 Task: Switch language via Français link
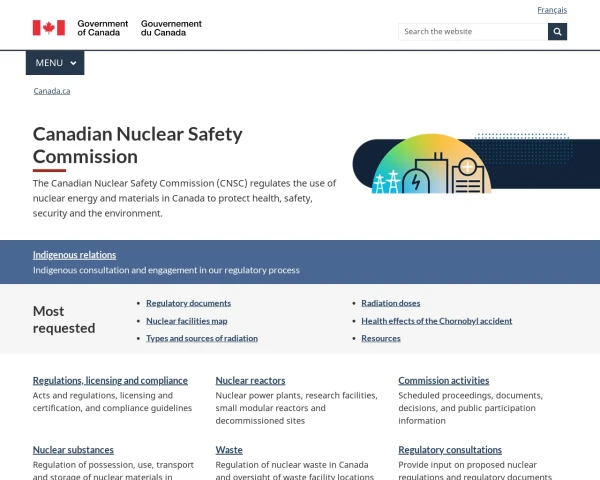click(552, 10)
